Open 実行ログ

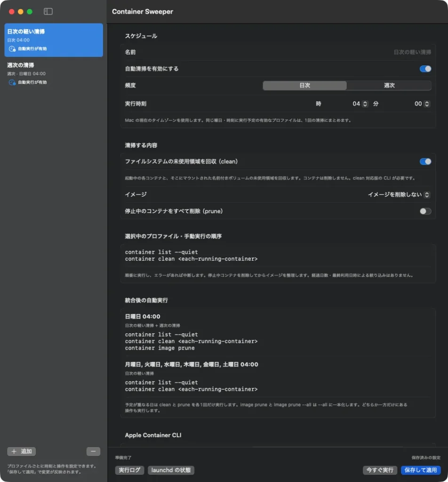point(129,470)
